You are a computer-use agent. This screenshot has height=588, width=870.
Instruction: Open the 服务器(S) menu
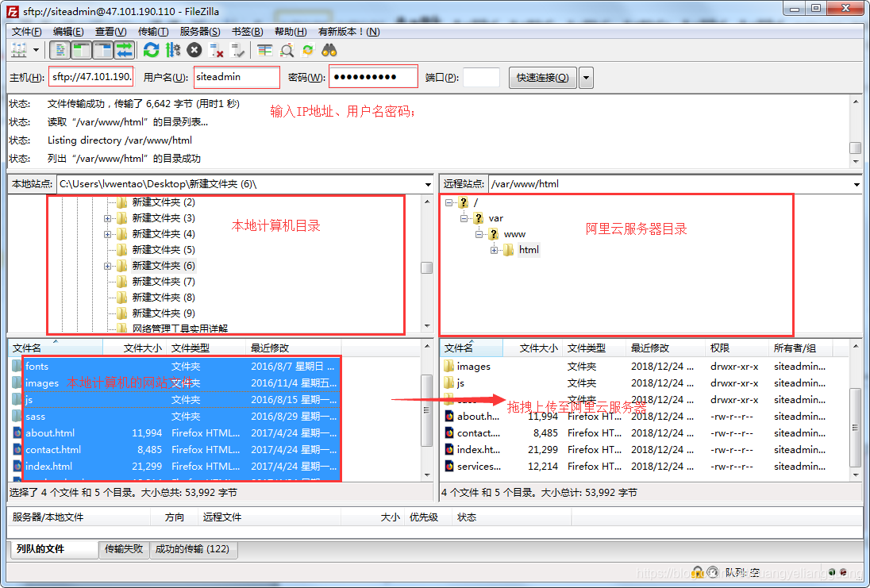(200, 32)
